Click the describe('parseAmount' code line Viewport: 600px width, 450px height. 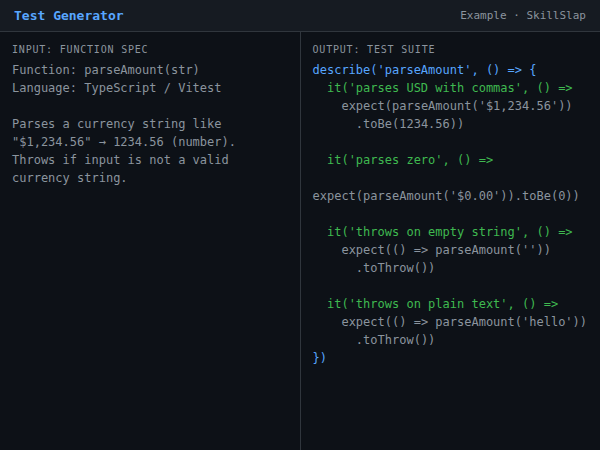424,70
